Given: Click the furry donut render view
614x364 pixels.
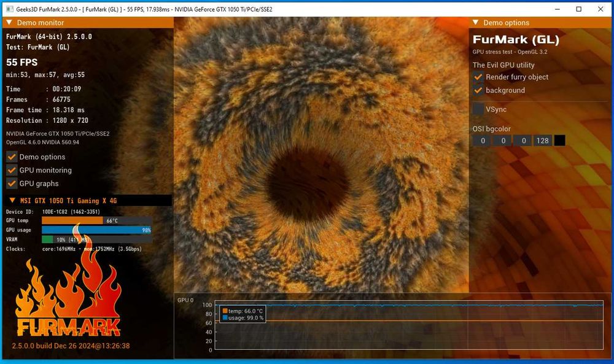Looking at the screenshot, I should 321,155.
